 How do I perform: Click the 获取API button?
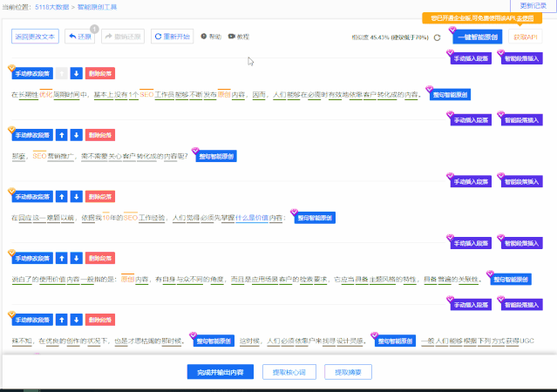(526, 37)
